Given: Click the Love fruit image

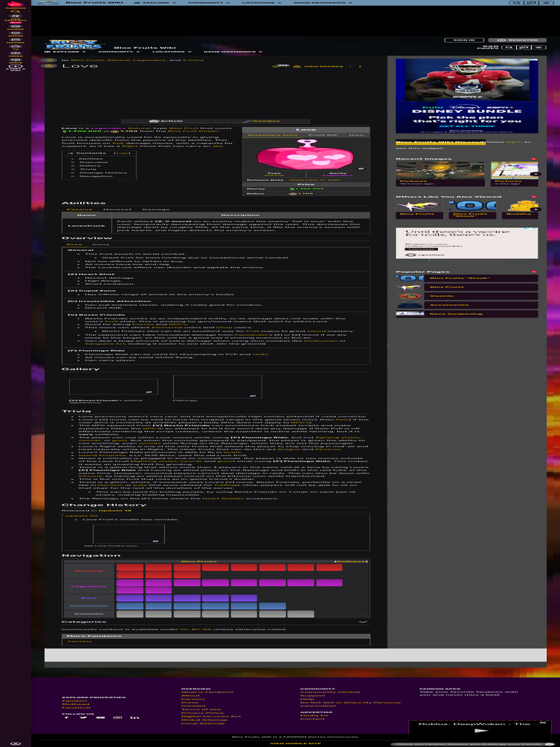Looking at the screenshot, I should (x=305, y=157).
